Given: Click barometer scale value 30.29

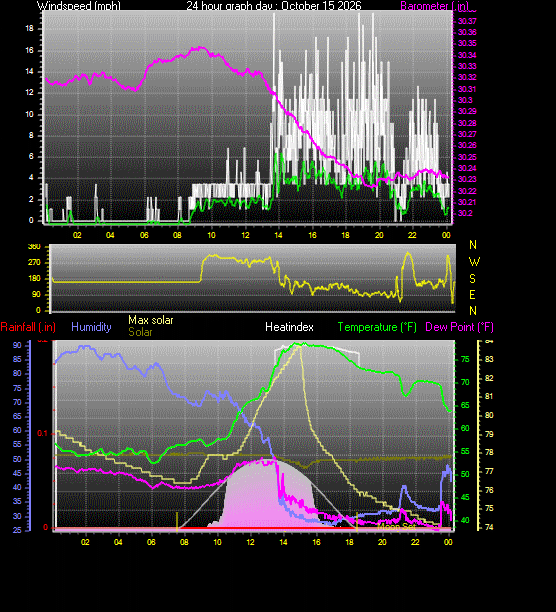Looking at the screenshot, I should pyautogui.click(x=467, y=111).
